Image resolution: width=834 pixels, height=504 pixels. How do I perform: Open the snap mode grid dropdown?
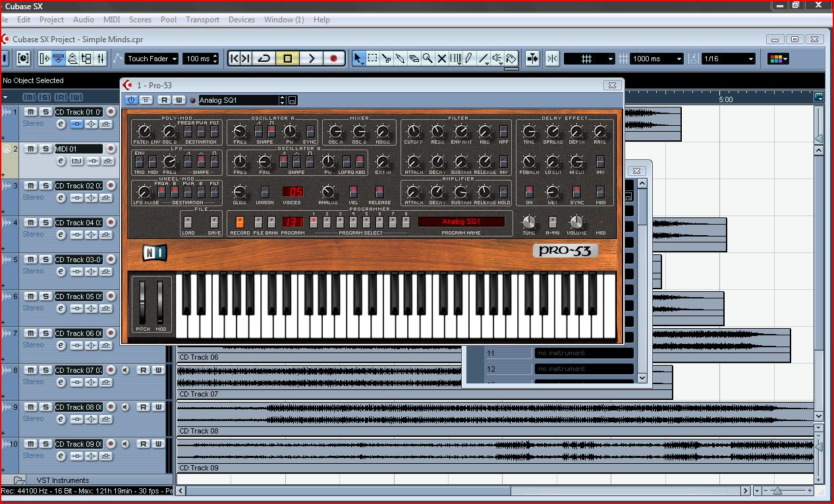590,59
